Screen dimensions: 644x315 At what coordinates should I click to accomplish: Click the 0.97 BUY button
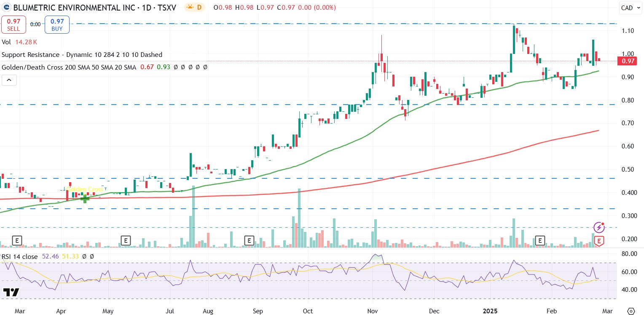point(57,24)
